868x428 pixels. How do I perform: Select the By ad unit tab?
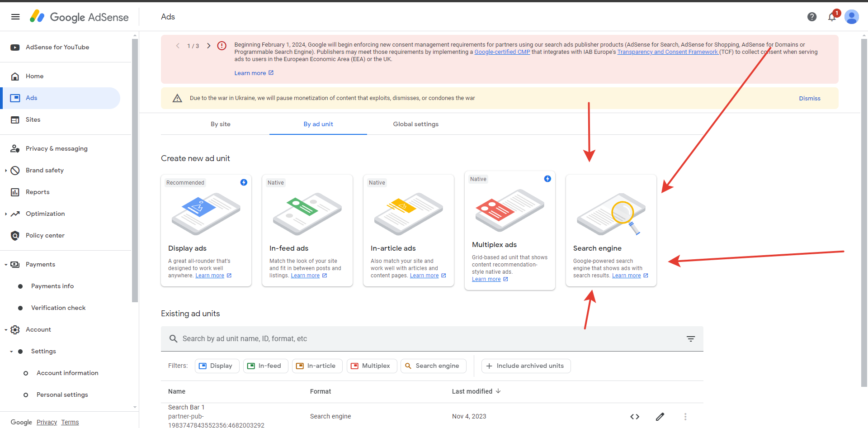coord(318,124)
